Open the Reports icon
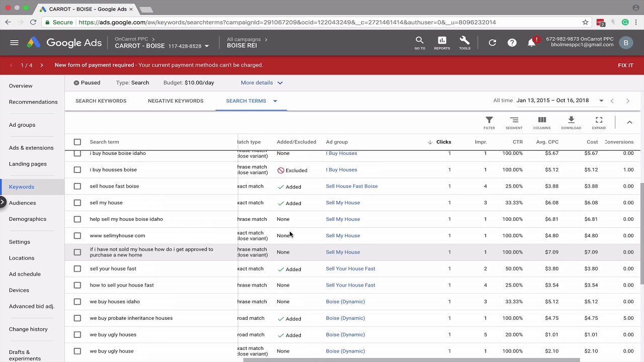 coord(442,43)
